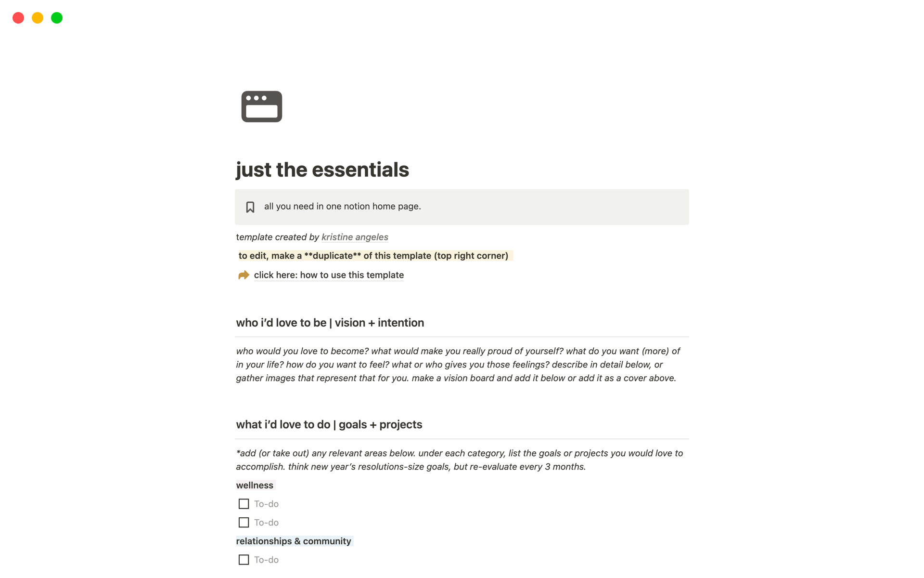Maximize the window with the green button
Image resolution: width=924 pixels, height=578 pixels.
pyautogui.click(x=57, y=18)
